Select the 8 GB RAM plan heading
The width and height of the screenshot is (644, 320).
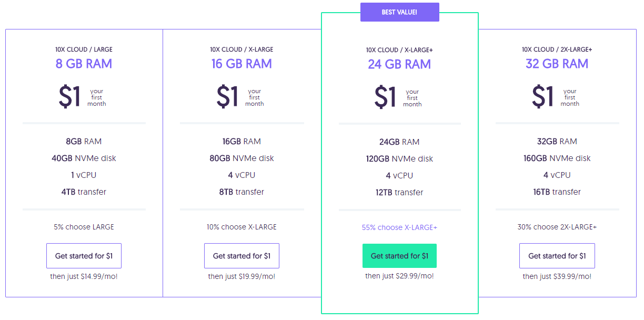(84, 64)
